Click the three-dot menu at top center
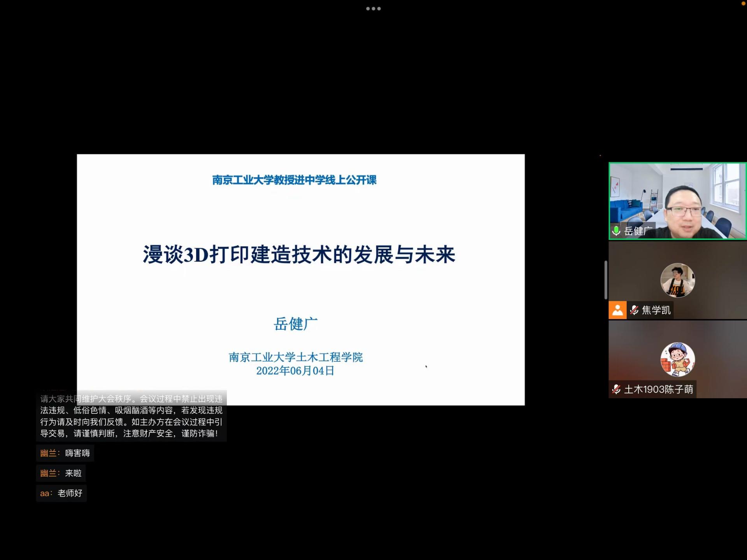 tap(373, 9)
